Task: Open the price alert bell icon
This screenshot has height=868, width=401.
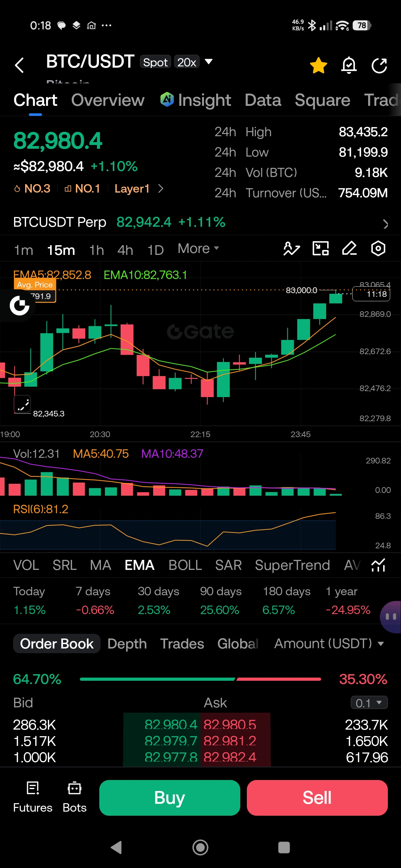Action: coord(349,65)
